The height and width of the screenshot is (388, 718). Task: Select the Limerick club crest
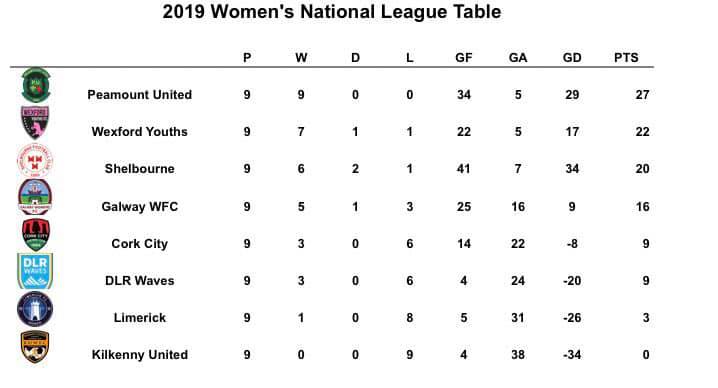(x=35, y=309)
